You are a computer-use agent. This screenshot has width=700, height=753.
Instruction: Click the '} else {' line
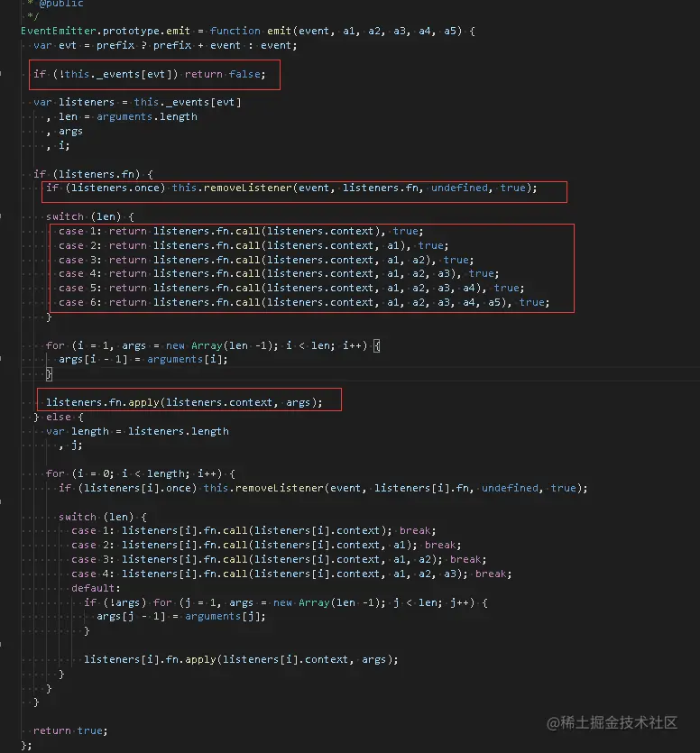click(x=59, y=417)
